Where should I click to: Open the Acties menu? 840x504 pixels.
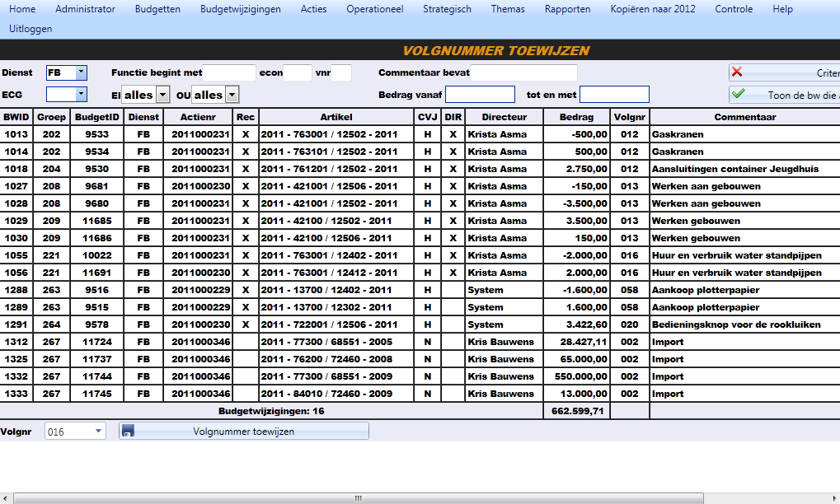(313, 9)
